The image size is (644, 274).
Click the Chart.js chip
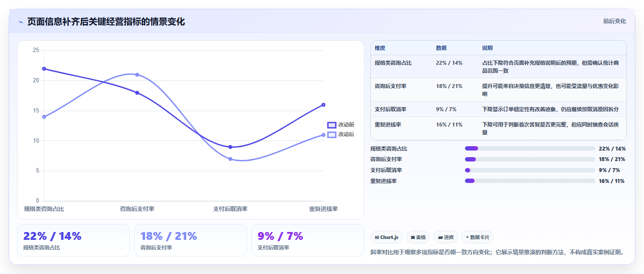pos(387,237)
